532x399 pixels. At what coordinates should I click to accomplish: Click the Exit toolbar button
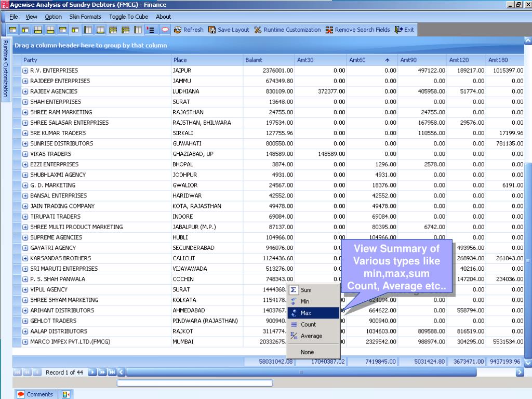point(404,30)
